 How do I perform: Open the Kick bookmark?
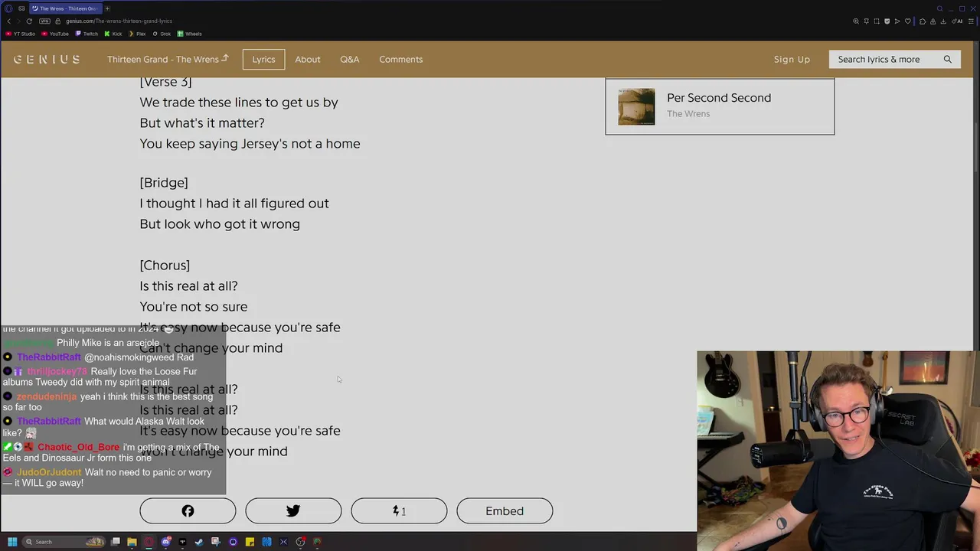click(x=113, y=34)
